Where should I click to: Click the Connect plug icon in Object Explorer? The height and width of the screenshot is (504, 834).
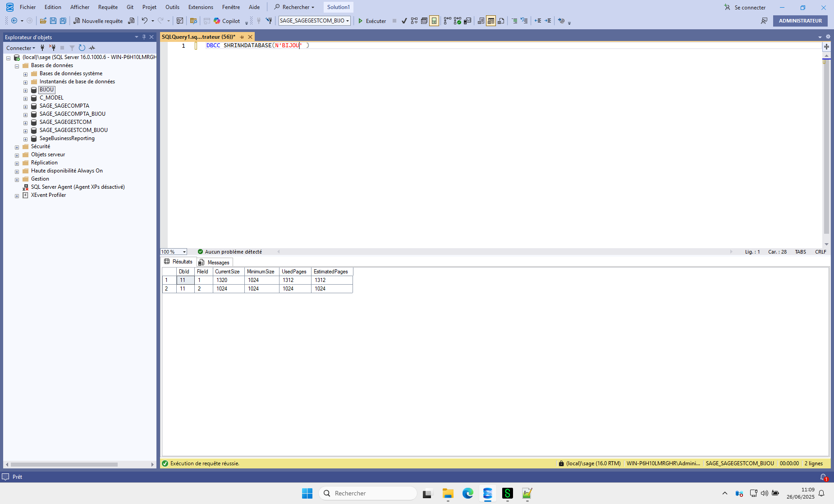pyautogui.click(x=42, y=48)
